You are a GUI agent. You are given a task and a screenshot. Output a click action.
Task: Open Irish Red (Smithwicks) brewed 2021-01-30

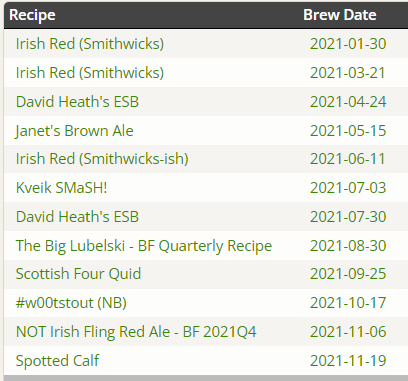tap(90, 44)
